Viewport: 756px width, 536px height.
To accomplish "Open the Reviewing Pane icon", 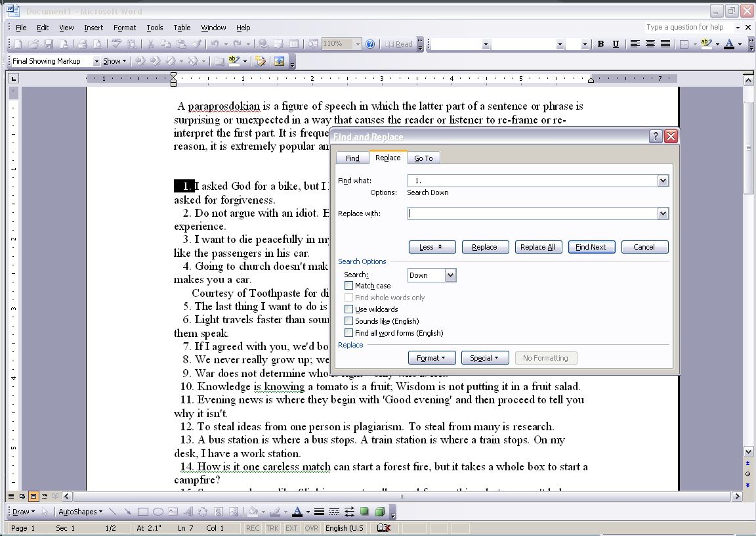I will tap(281, 60).
